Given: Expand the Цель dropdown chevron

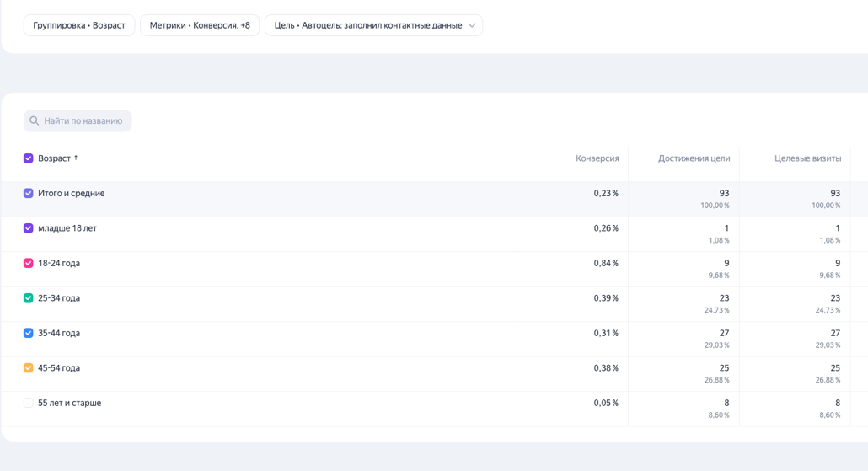Looking at the screenshot, I should [x=472, y=25].
